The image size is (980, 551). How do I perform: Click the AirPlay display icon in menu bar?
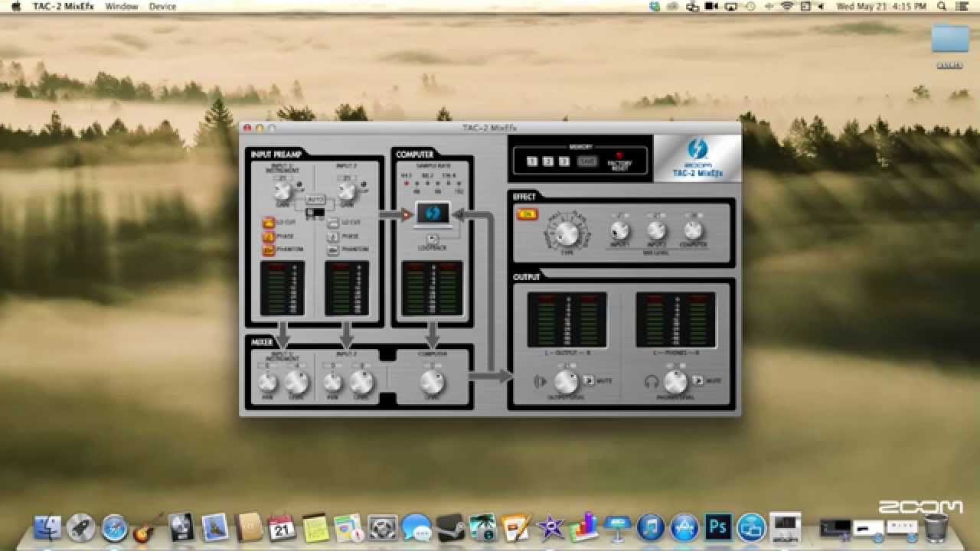point(730,6)
